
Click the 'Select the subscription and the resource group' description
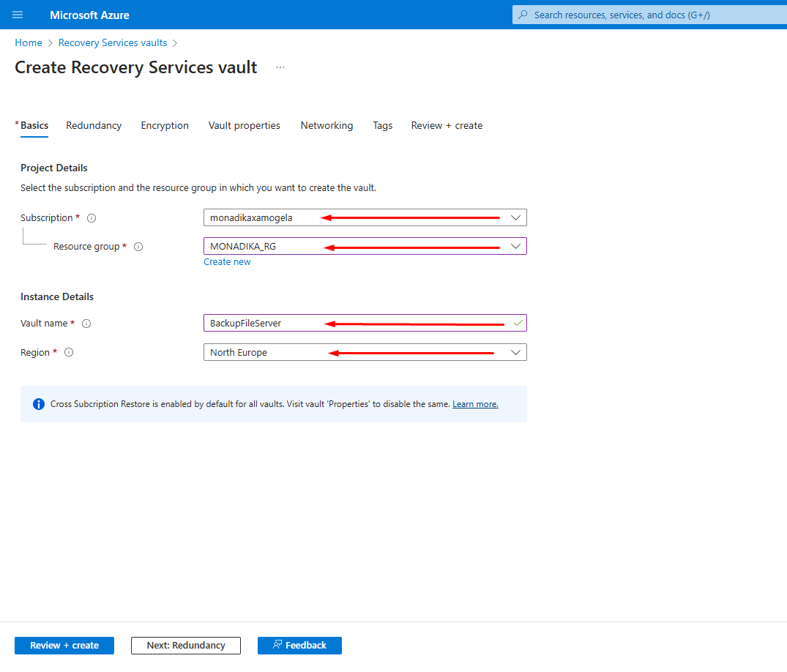[x=198, y=187]
